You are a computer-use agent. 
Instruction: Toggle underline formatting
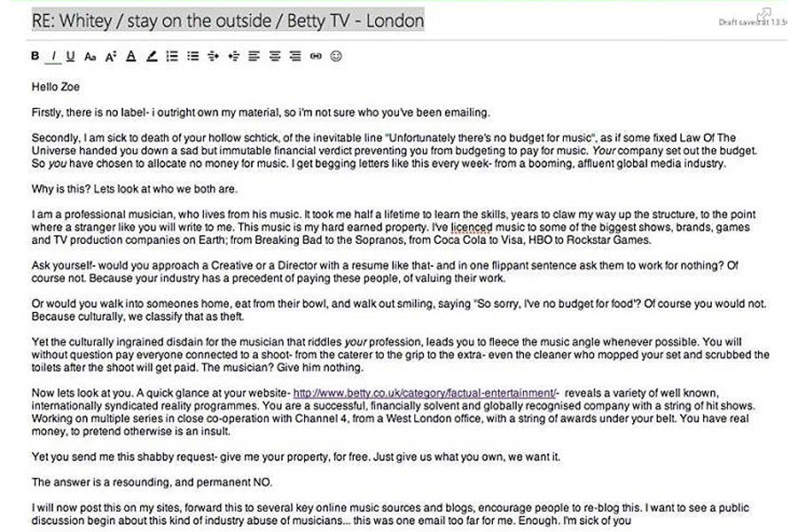pos(70,56)
